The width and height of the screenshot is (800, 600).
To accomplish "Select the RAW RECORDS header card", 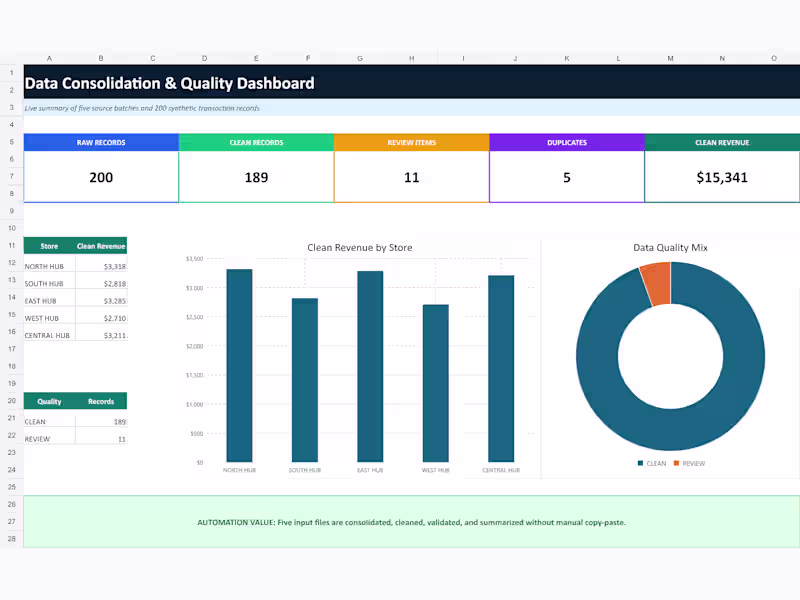I will pyautogui.click(x=101, y=142).
